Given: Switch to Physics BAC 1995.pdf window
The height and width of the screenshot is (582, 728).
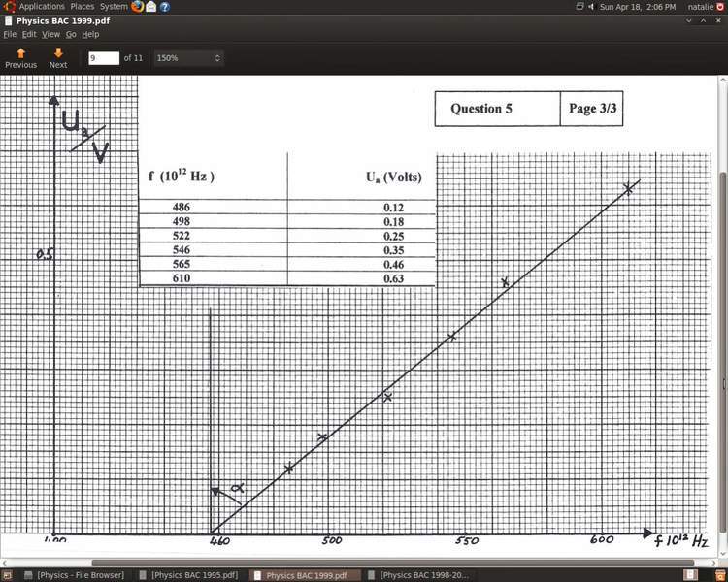Looking at the screenshot, I should click(189, 575).
